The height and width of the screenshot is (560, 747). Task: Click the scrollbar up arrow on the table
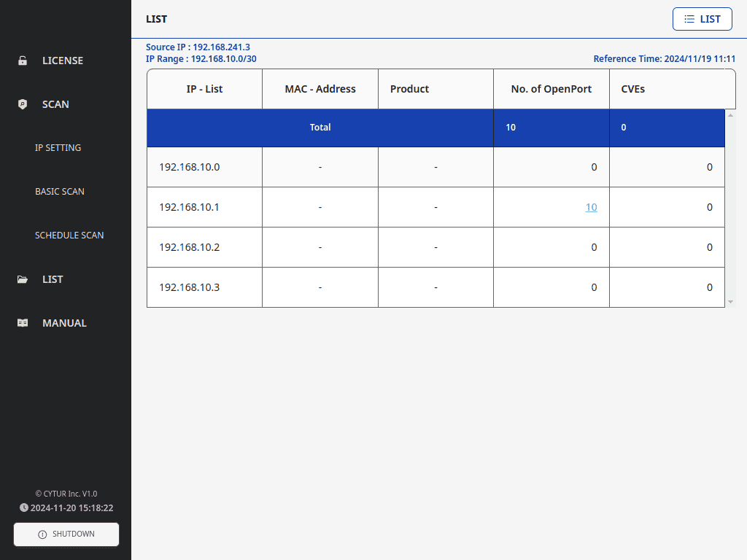[730, 115]
